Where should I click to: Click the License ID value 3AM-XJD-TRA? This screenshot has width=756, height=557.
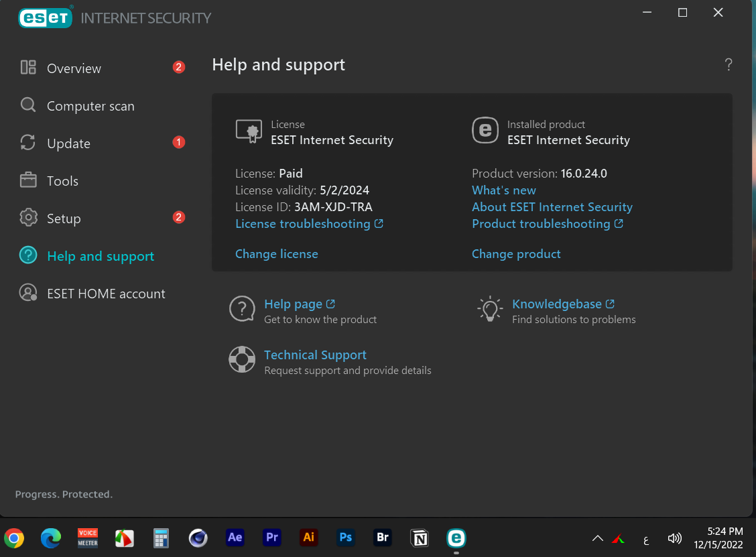333,207
